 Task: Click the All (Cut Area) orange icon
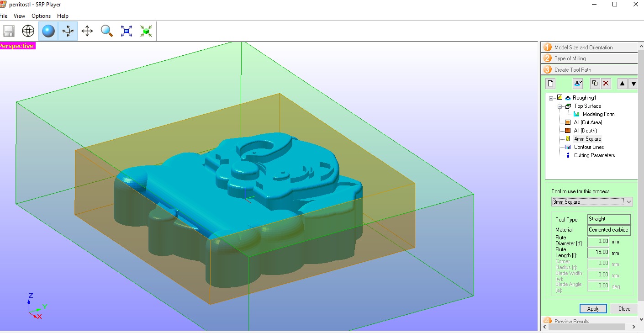click(568, 122)
